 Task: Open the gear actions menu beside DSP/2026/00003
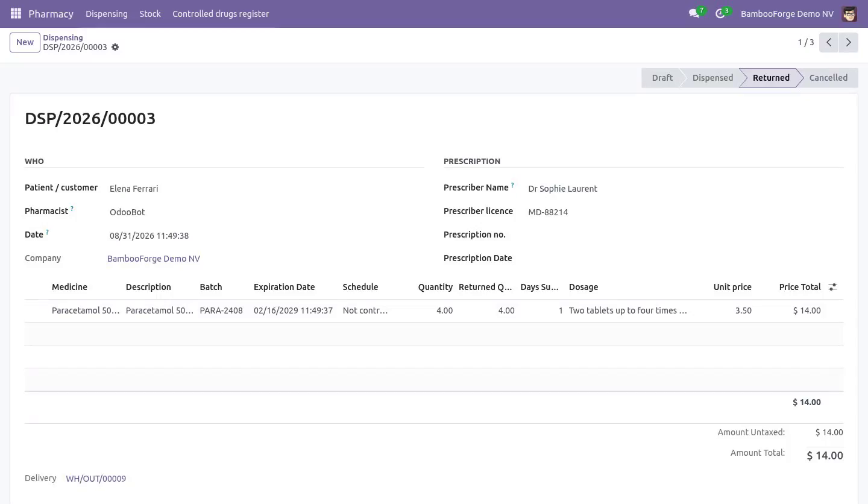(115, 47)
